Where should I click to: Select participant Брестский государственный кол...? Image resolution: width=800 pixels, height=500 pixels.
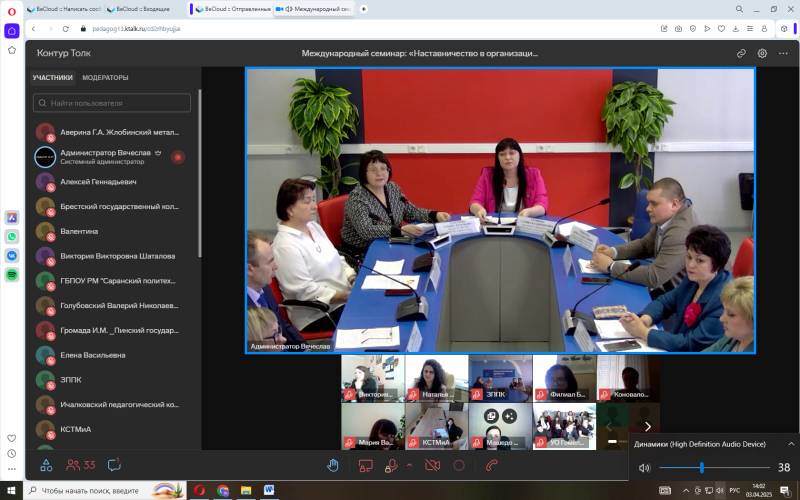[112, 207]
